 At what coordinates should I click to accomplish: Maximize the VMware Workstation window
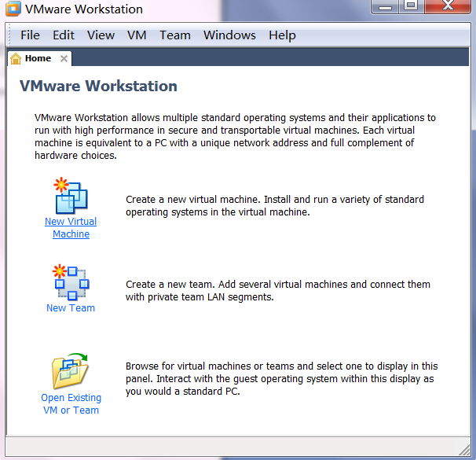coord(411,6)
